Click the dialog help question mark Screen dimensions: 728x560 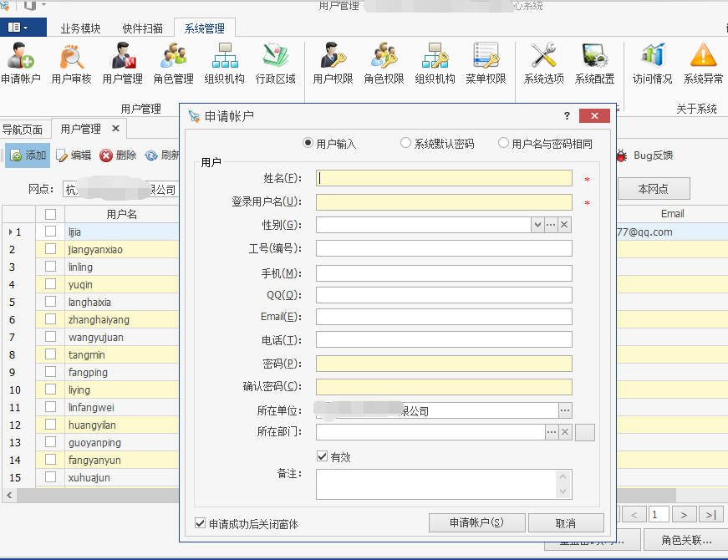(x=567, y=115)
